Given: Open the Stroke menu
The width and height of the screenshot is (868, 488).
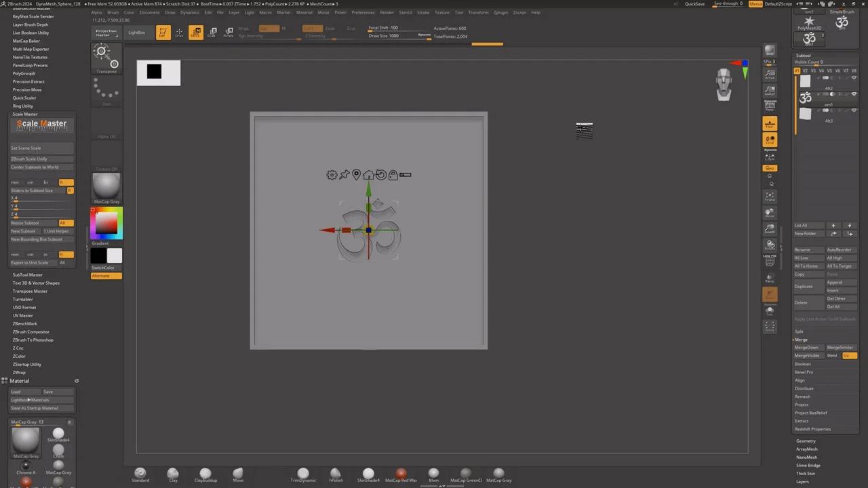Looking at the screenshot, I should coord(423,12).
